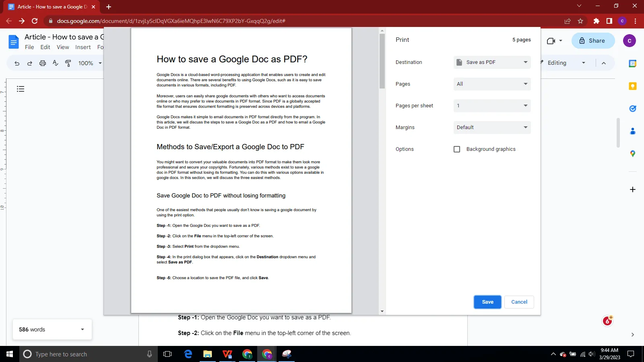Click the Save button in the print dialog
The image size is (644, 362).
click(487, 302)
